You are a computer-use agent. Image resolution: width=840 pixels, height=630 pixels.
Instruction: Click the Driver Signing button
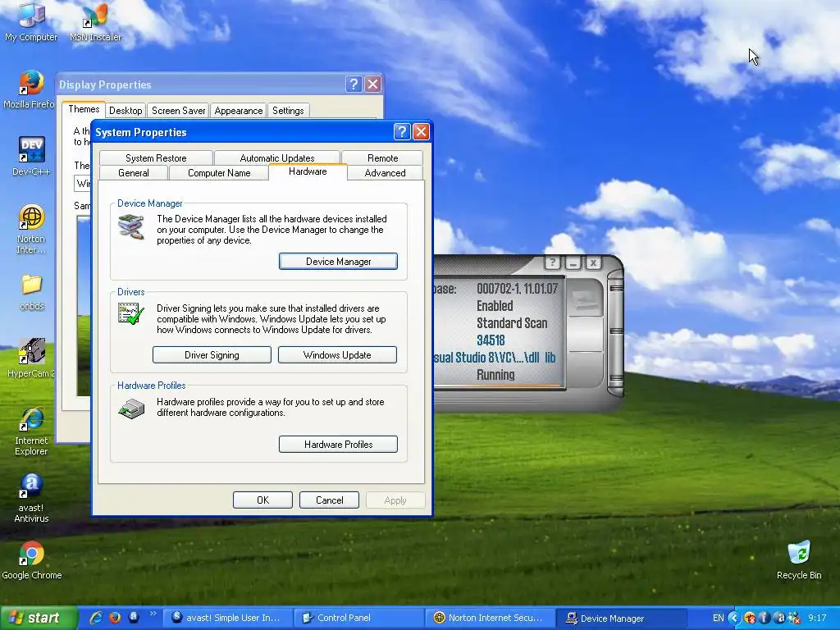212,355
